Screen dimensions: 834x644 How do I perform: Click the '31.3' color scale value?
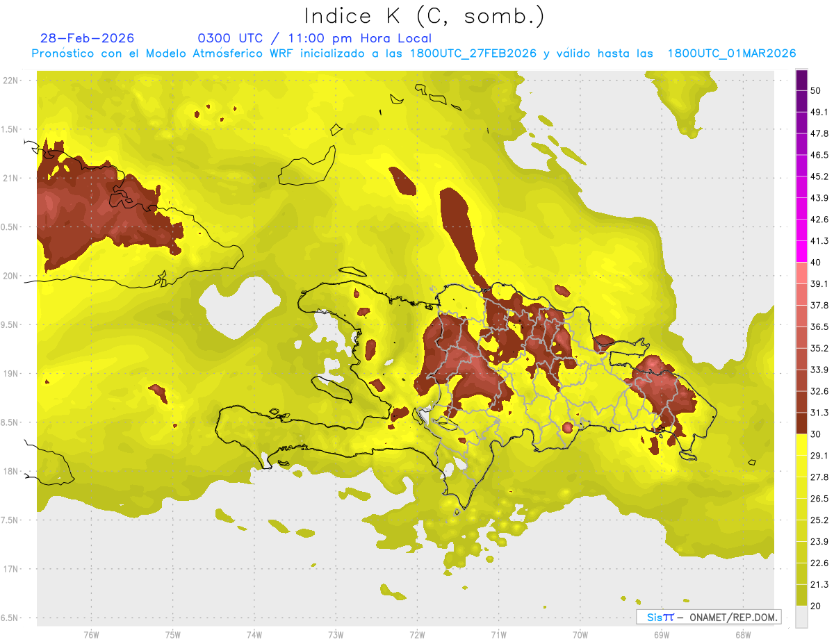(x=819, y=413)
